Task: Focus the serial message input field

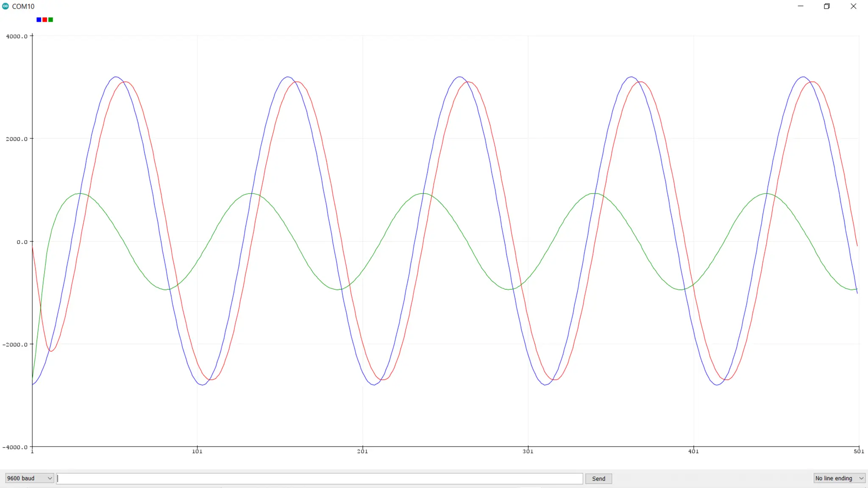Action: [x=320, y=478]
